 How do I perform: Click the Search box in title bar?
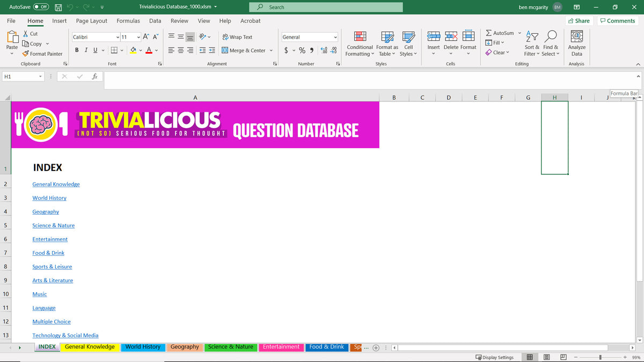click(x=326, y=7)
